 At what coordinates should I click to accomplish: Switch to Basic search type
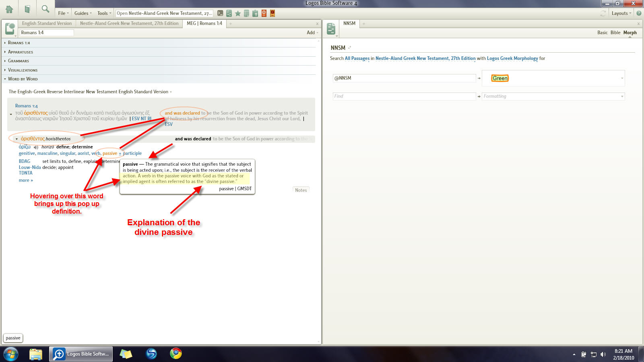coord(603,33)
